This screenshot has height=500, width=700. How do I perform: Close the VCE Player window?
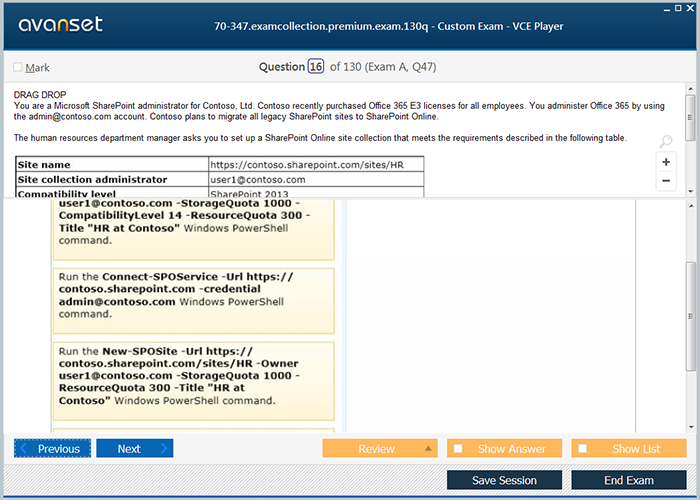tap(689, 8)
